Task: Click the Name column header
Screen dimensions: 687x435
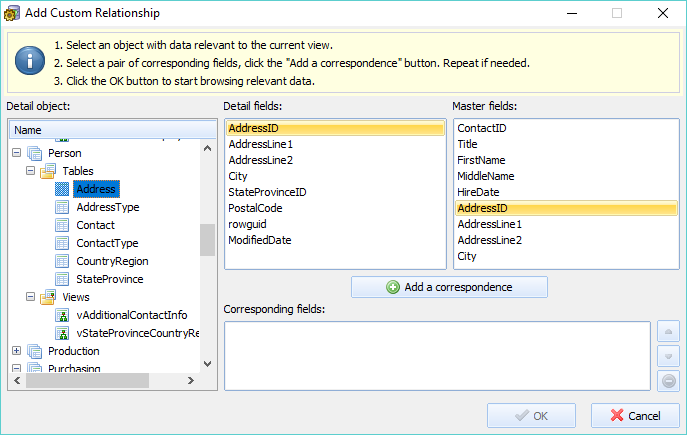Action: pyautogui.click(x=113, y=130)
